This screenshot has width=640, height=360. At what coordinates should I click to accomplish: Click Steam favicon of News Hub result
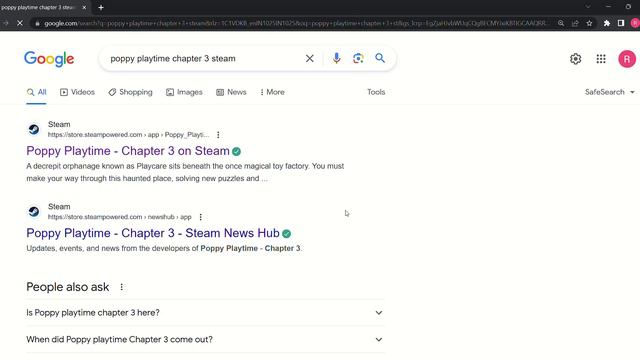pos(34,211)
